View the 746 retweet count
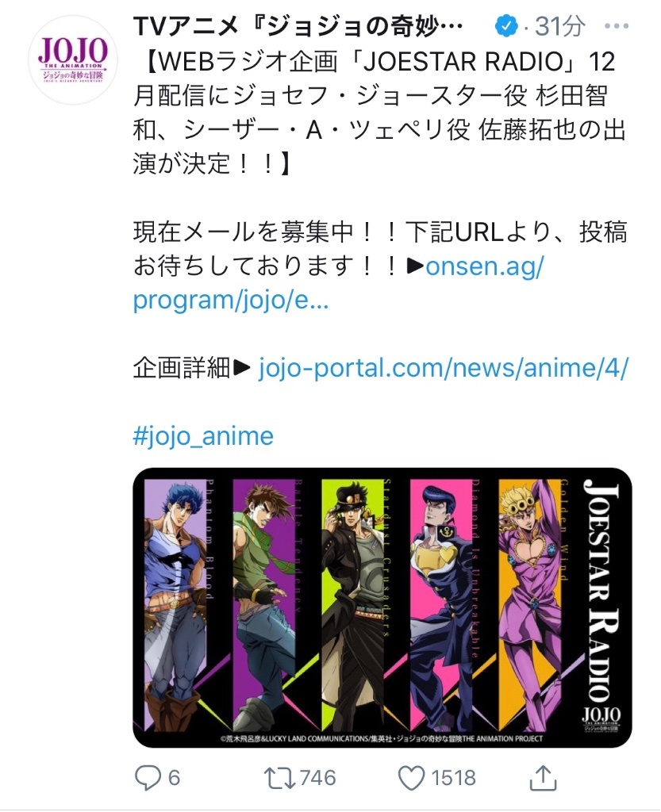The height and width of the screenshot is (812, 661). click(x=317, y=779)
